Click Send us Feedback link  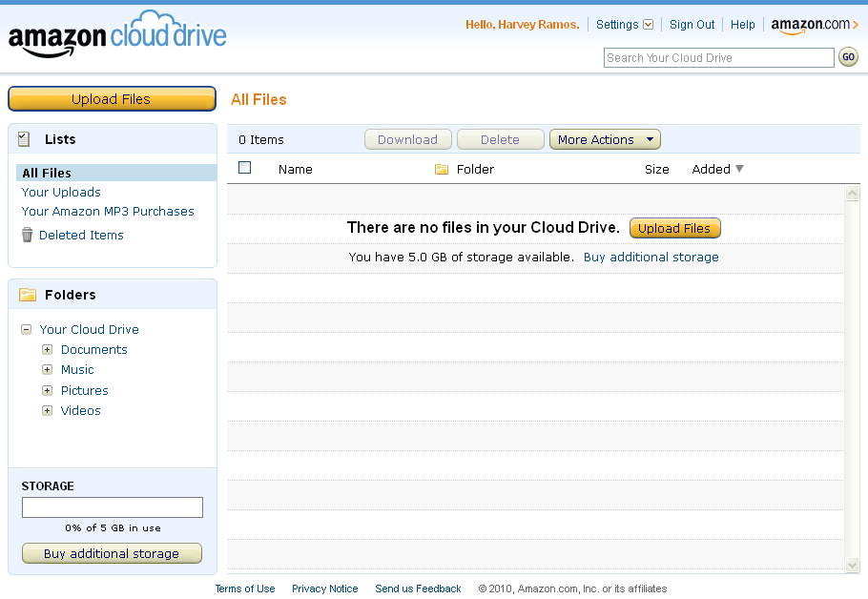coord(418,589)
